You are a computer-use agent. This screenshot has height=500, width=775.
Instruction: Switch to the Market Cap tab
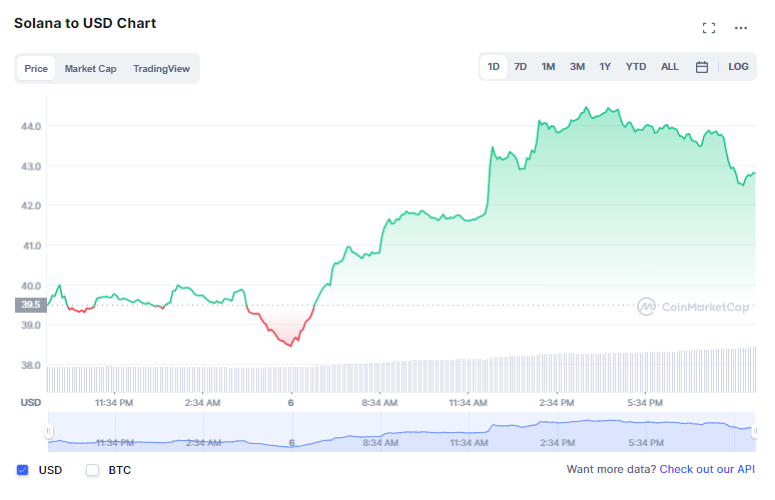[x=90, y=69]
